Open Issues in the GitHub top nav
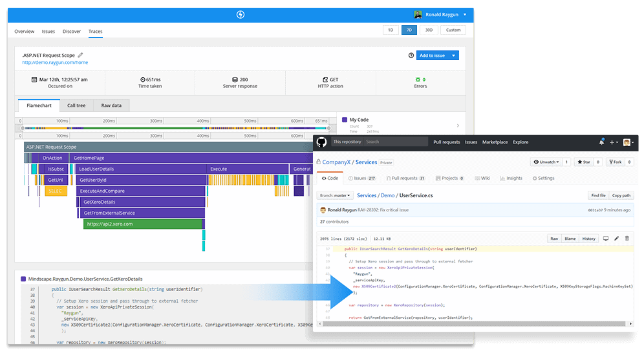 click(x=471, y=142)
